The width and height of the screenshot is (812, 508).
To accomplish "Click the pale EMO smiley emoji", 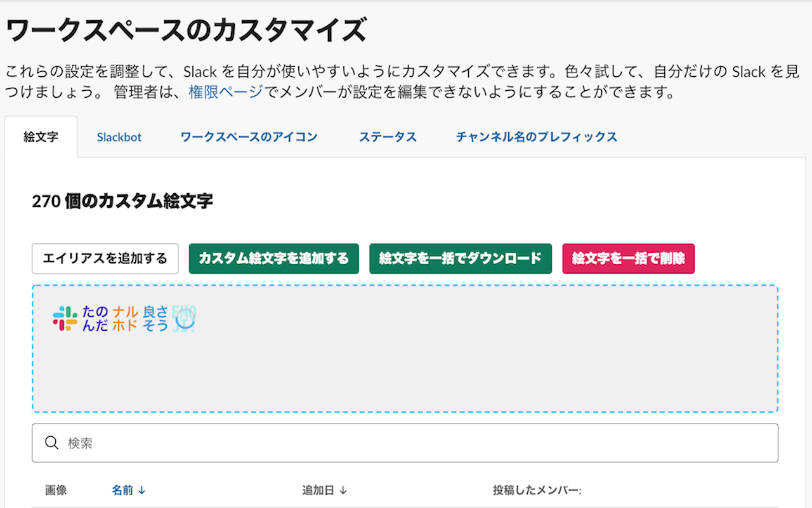I will click(185, 319).
